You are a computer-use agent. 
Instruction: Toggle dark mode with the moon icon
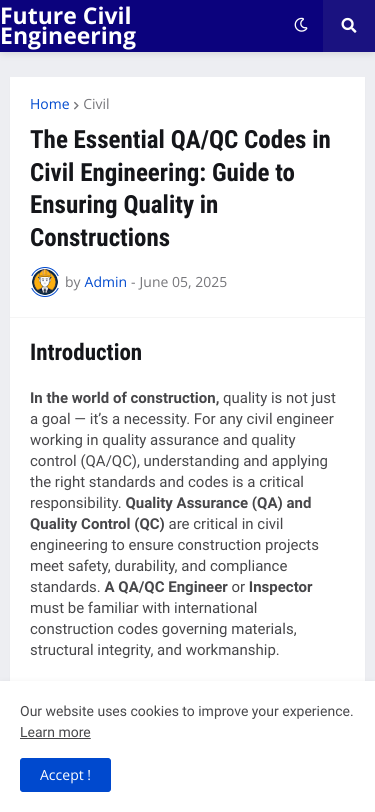pos(301,25)
